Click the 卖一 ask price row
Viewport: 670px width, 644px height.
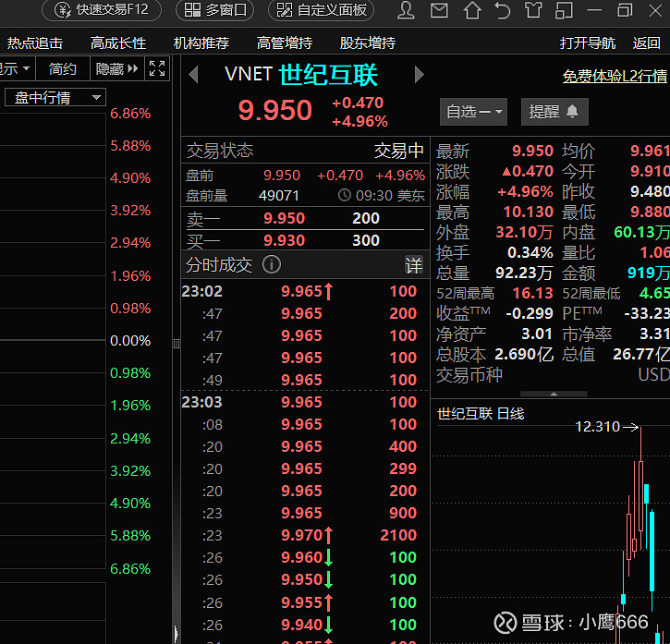[x=305, y=218]
